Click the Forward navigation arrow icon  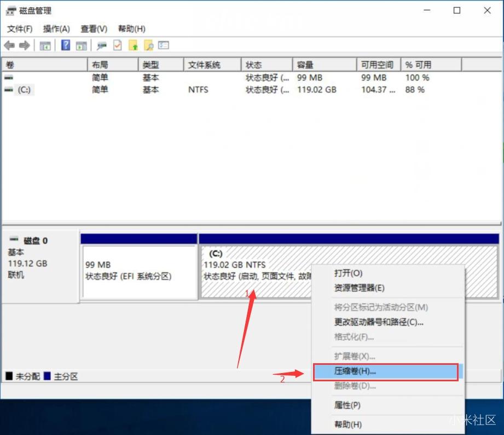pyautogui.click(x=24, y=45)
